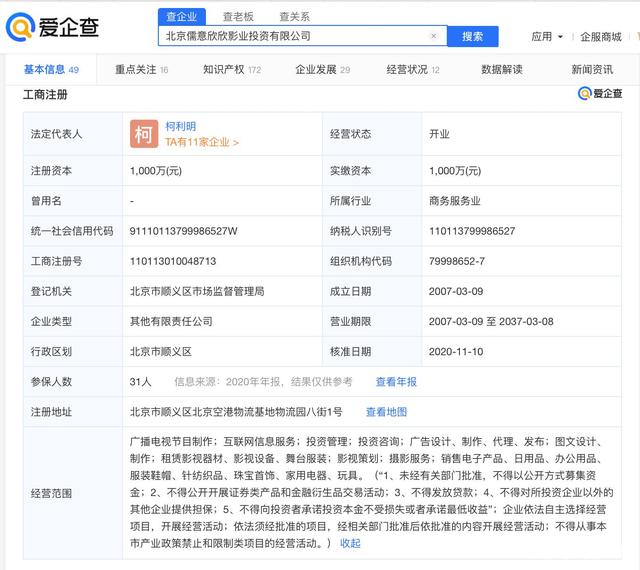Image resolution: width=640 pixels, height=570 pixels.
Task: Click the taxpayer ID 110113799986527
Action: (472, 231)
